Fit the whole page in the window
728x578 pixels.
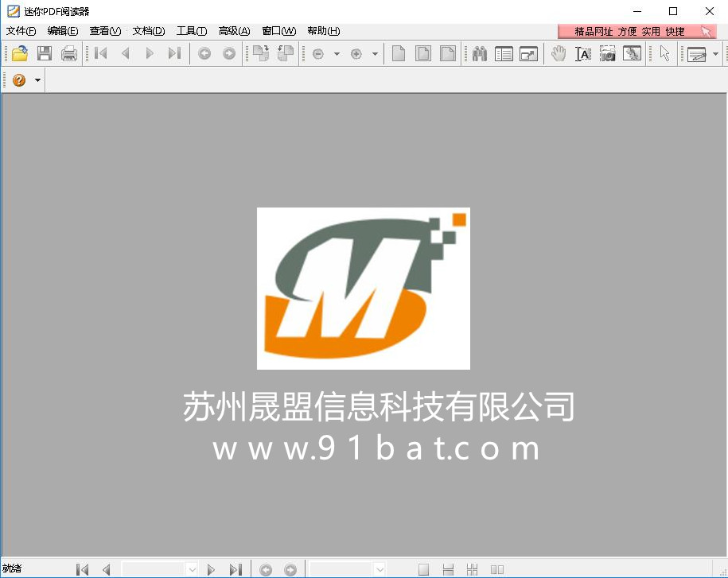click(x=423, y=53)
